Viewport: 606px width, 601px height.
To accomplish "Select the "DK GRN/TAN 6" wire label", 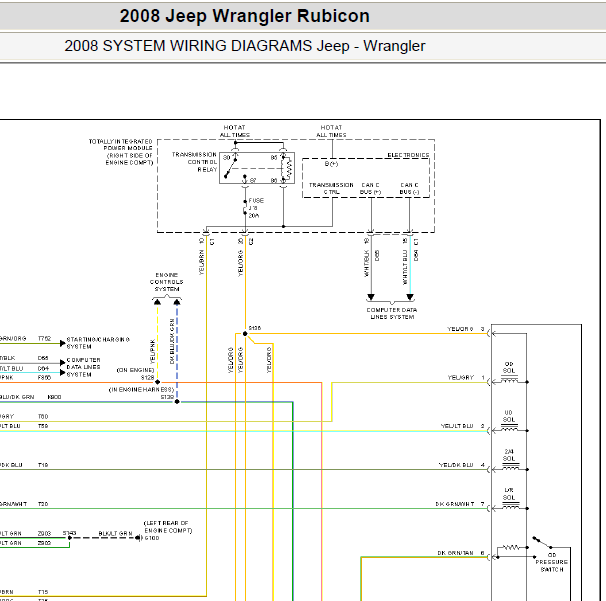I will coord(461,553).
